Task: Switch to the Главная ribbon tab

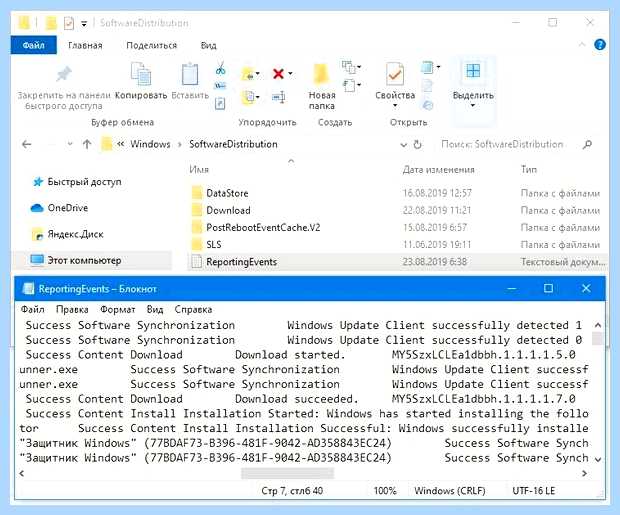Action: (85, 45)
